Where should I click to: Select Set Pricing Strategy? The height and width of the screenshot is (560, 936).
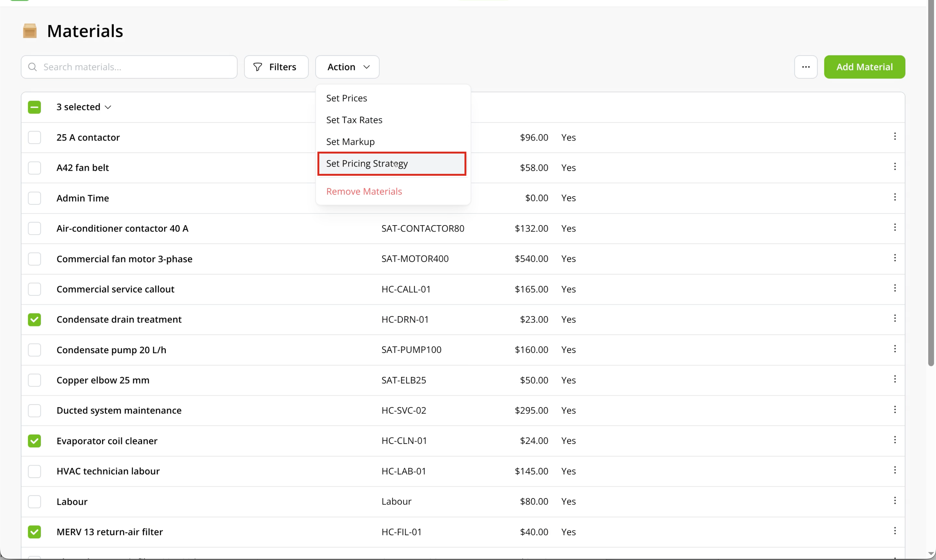click(392, 164)
